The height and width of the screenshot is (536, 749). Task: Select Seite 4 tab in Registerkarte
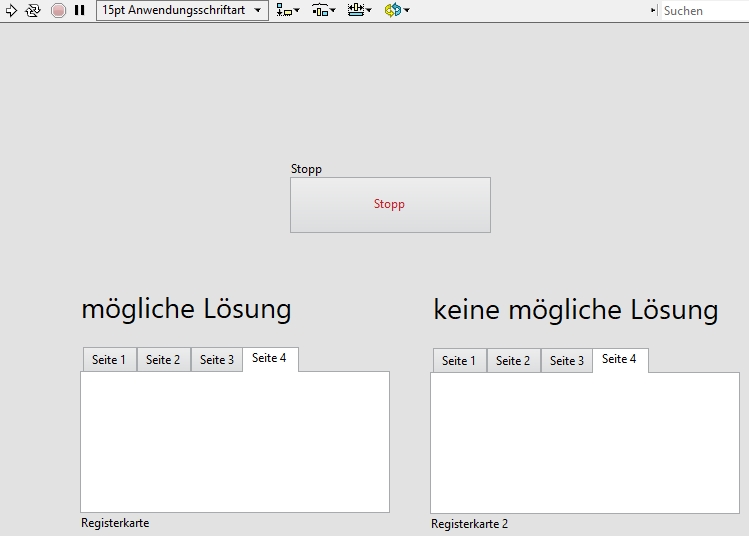pyautogui.click(x=270, y=359)
